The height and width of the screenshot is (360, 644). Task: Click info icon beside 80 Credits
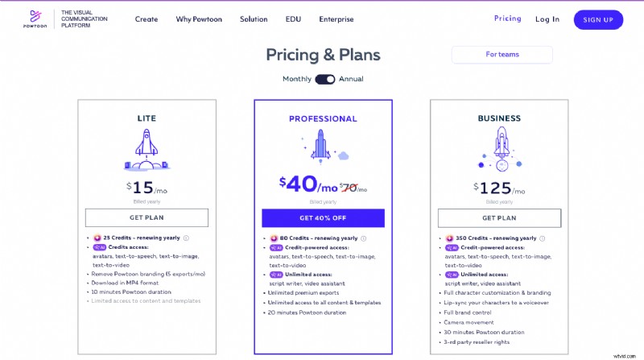(x=363, y=238)
